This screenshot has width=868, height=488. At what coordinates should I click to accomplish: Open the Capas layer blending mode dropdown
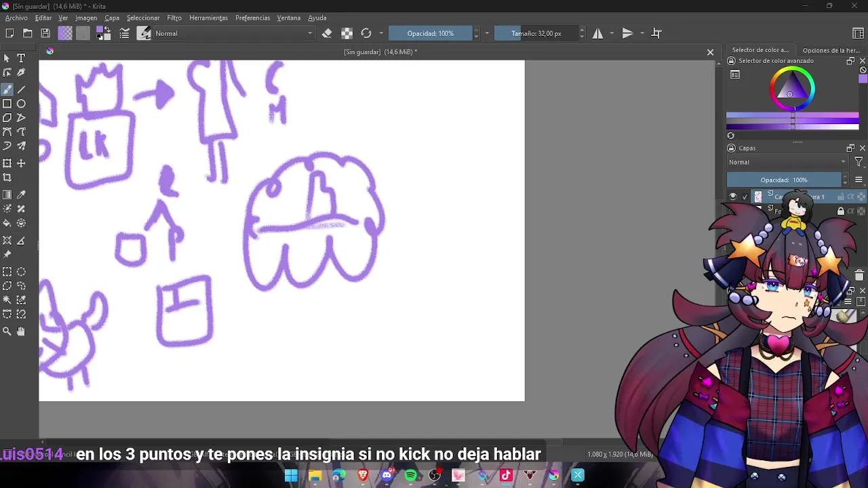[x=787, y=162]
